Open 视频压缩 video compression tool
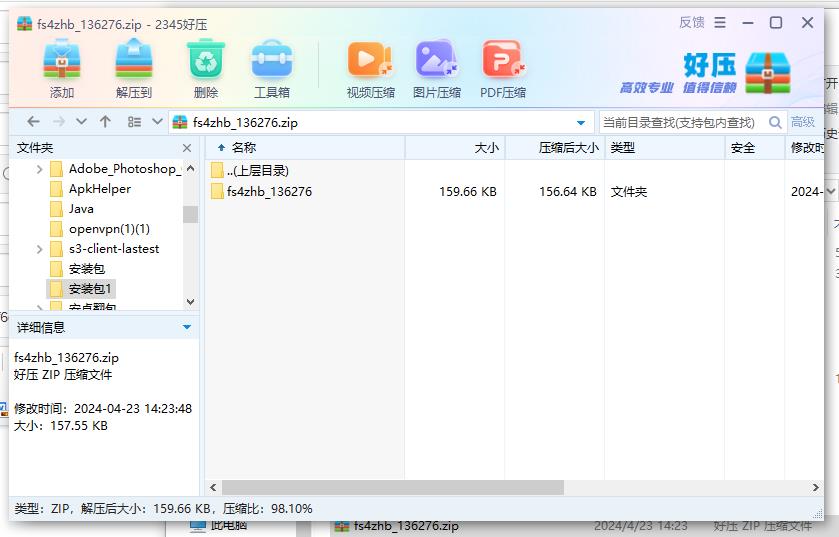 [x=370, y=59]
